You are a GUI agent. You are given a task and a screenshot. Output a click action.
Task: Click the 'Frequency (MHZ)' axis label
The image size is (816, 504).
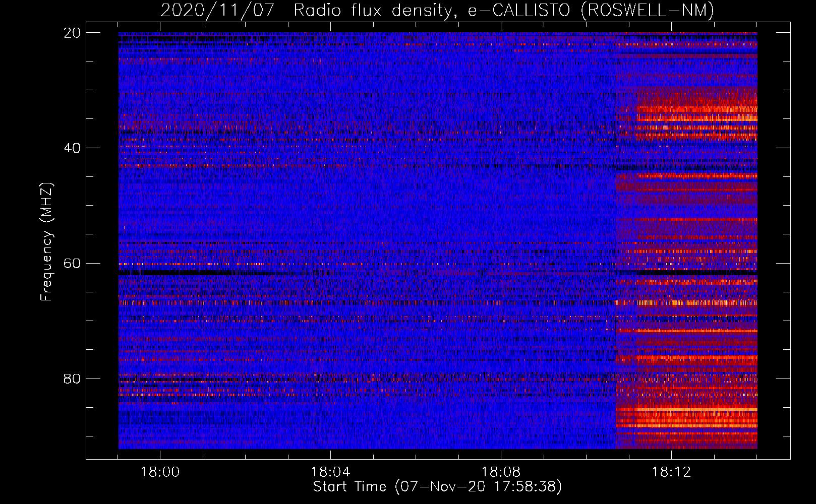click(x=46, y=242)
